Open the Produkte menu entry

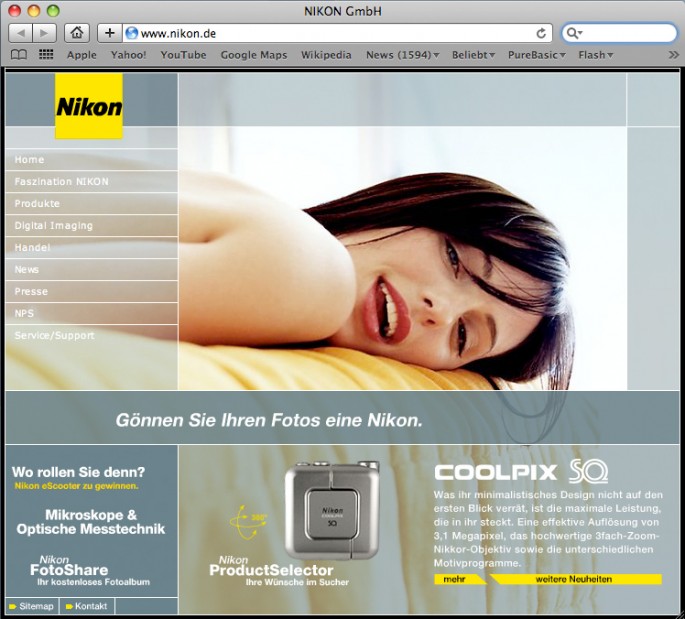tap(92, 204)
